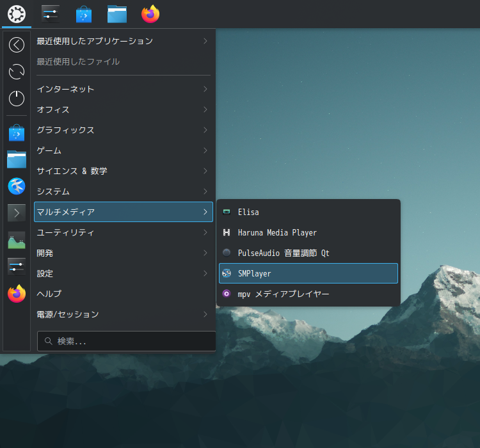
Task: Launch mpv メディアプレイヤー entry
Action: [308, 294]
